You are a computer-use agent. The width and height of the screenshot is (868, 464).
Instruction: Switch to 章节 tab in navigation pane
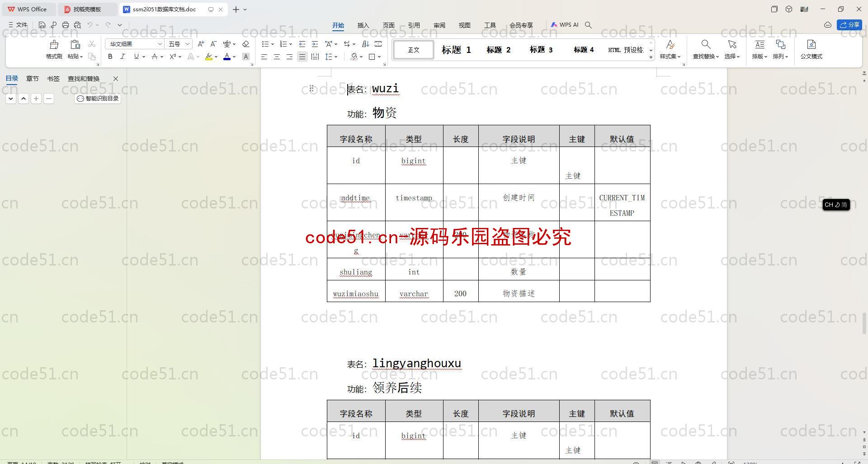tap(32, 79)
